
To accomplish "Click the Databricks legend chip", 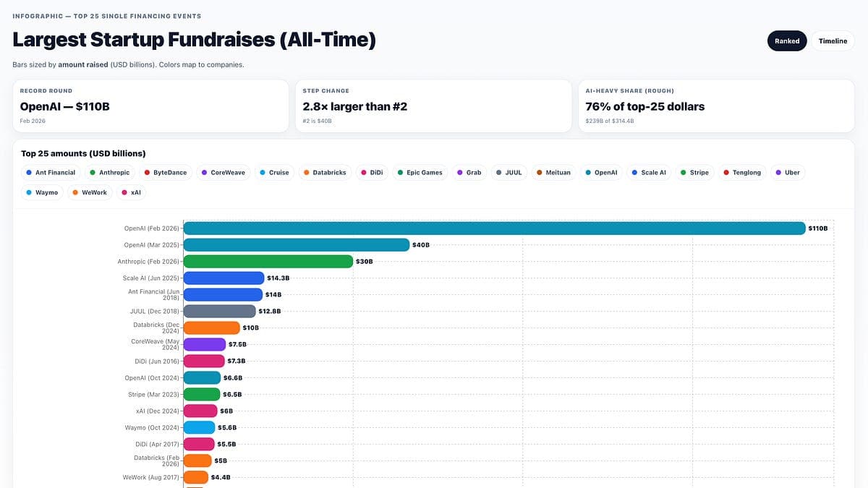I will [x=325, y=173].
